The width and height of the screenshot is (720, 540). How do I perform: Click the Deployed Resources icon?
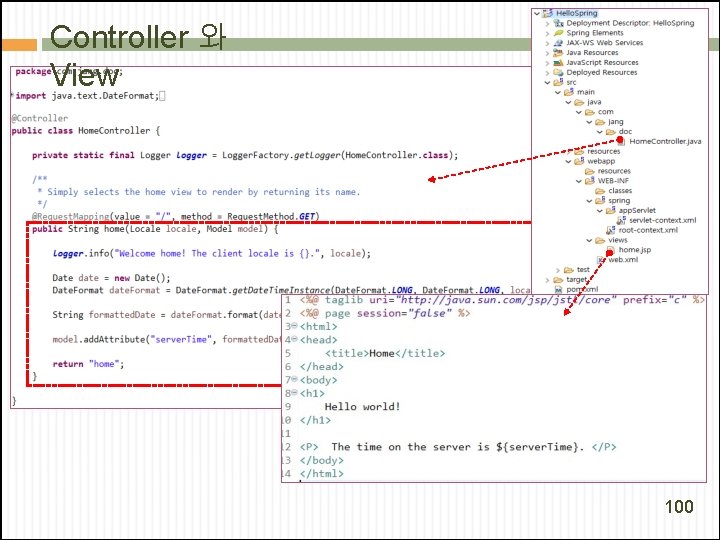point(558,72)
